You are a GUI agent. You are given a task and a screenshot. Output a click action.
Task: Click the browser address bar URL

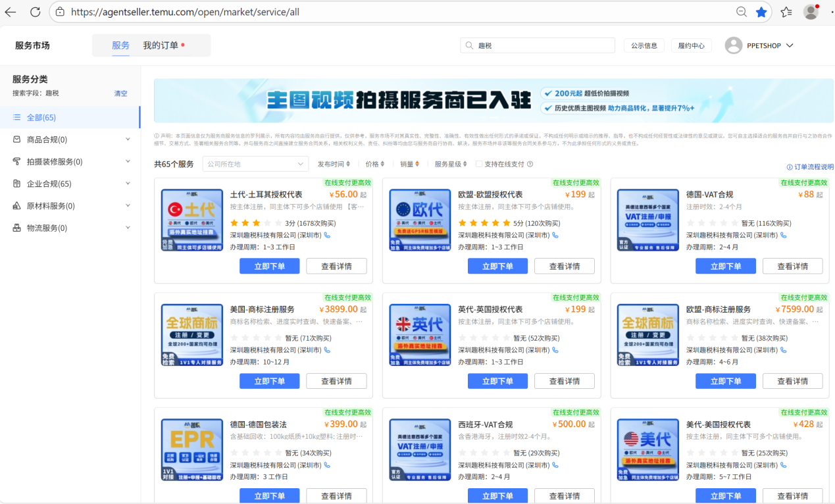[x=185, y=12]
